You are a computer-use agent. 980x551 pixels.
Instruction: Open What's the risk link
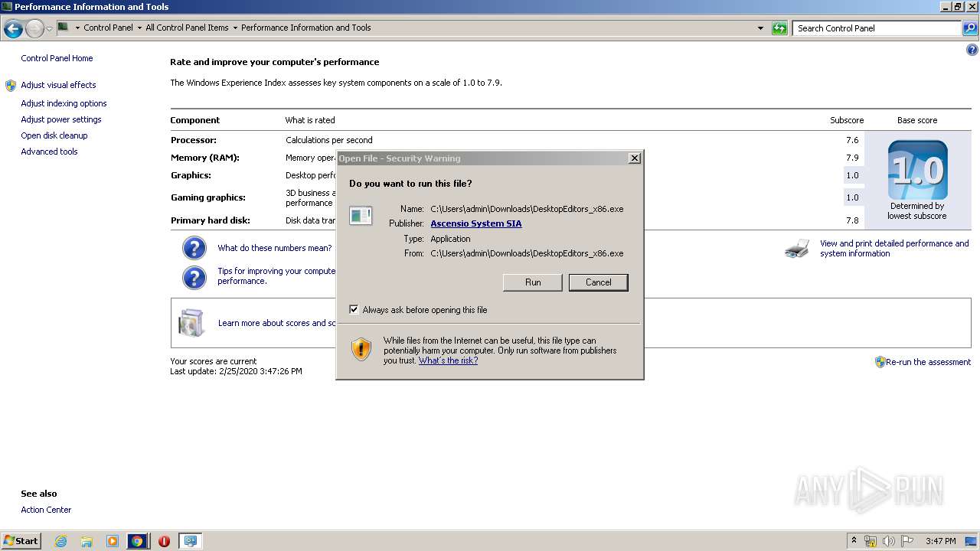[x=448, y=360]
